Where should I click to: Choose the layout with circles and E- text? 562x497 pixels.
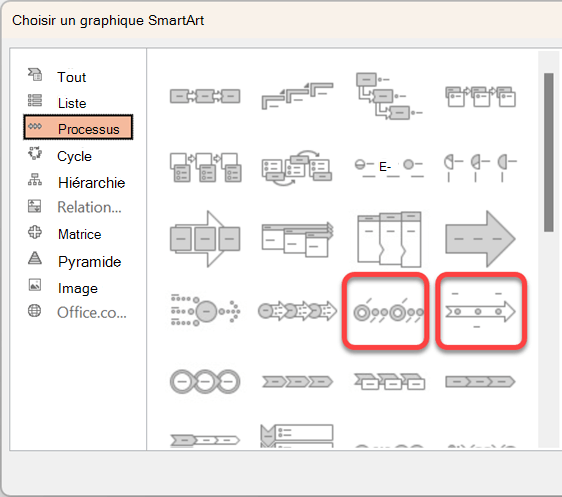389,167
